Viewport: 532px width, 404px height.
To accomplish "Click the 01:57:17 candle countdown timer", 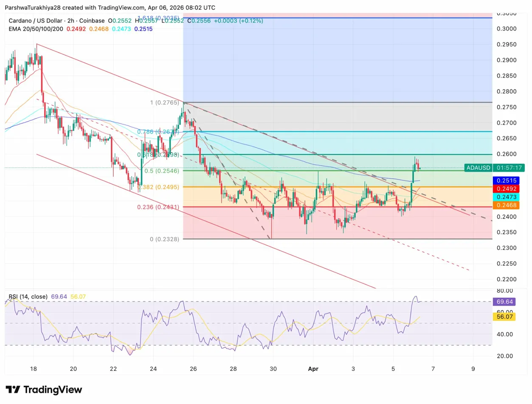I will [509, 168].
